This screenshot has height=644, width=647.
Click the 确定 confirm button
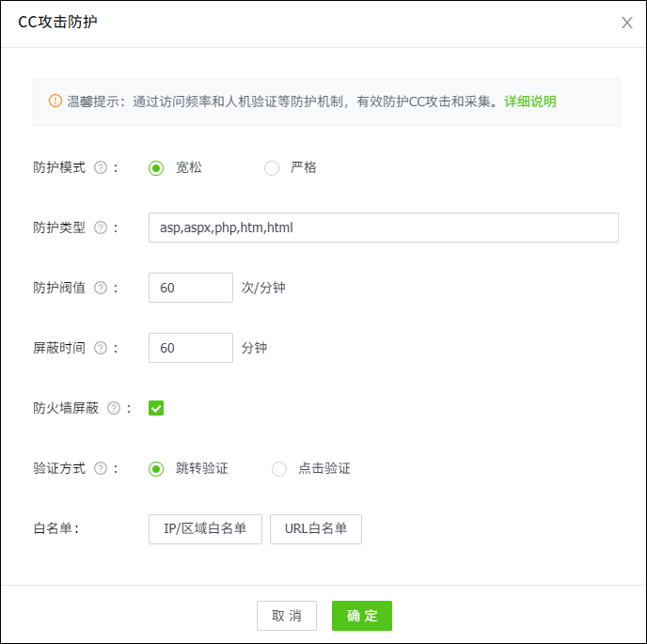coord(361,616)
